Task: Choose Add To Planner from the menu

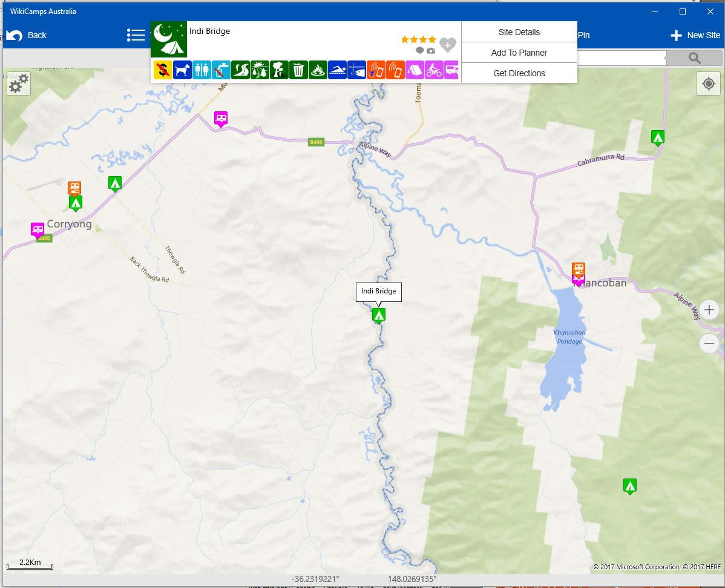Action: click(519, 53)
